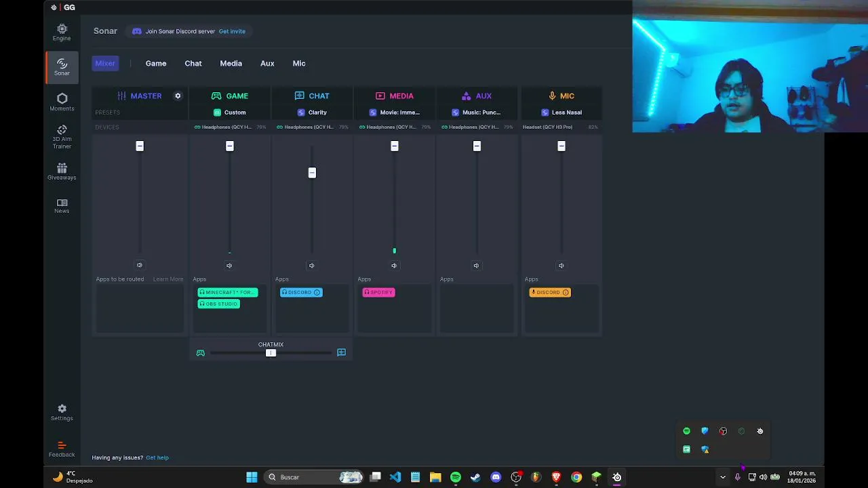Viewport: 868px width, 488px height.
Task: Open Visual Studio Code from taskbar
Action: (395, 477)
